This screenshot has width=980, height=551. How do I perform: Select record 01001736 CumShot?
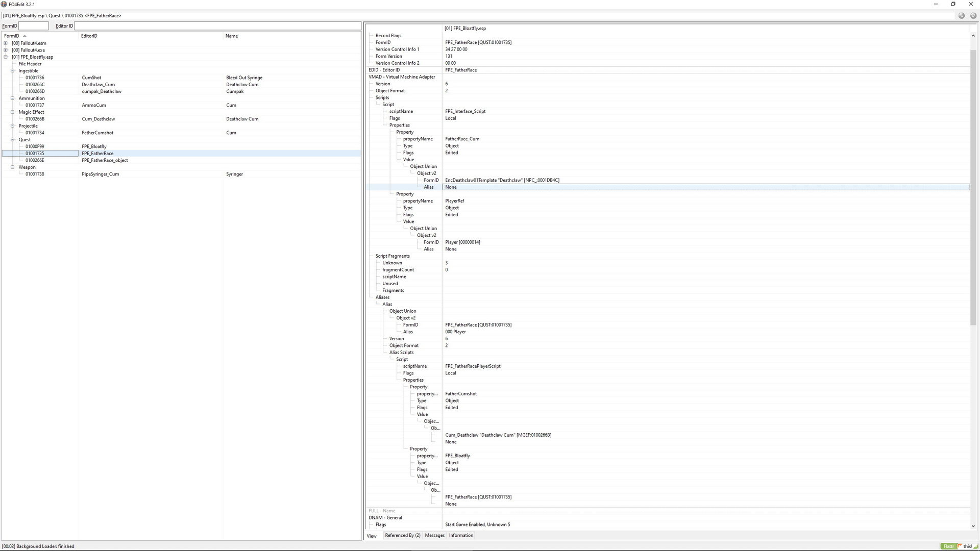pyautogui.click(x=181, y=78)
